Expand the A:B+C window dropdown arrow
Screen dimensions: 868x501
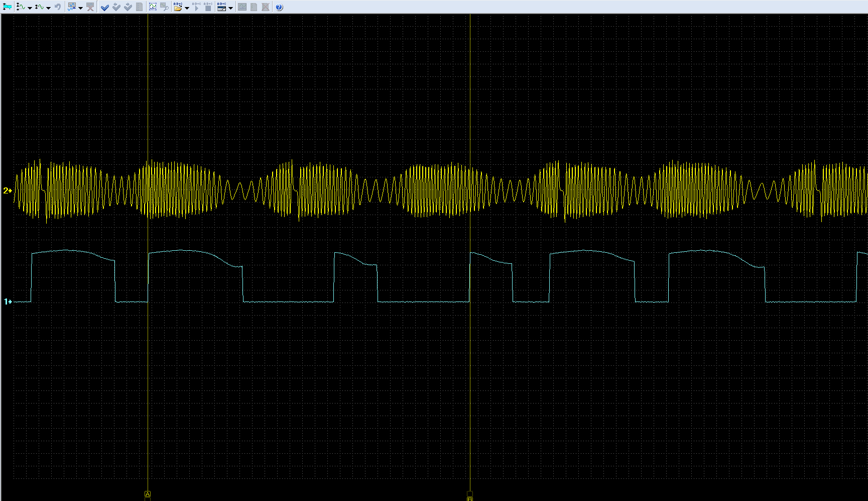pos(230,8)
